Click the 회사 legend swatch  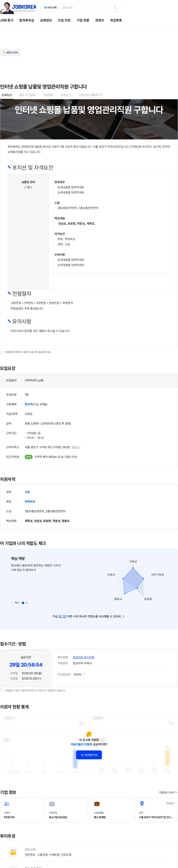[x=12, y=603]
